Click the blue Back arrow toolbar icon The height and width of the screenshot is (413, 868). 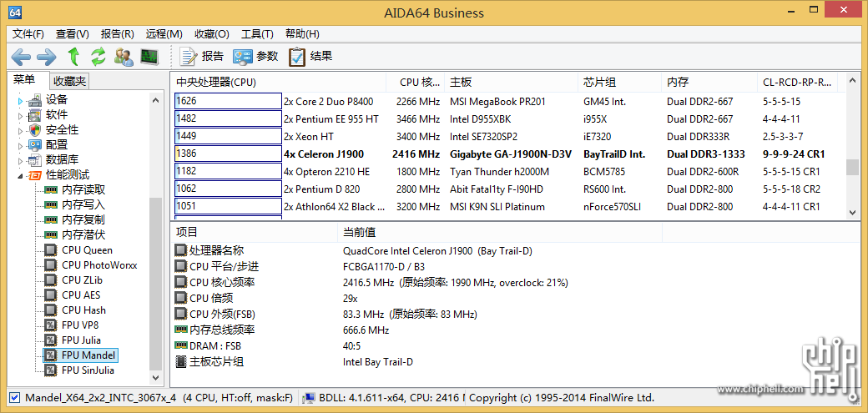pos(21,56)
